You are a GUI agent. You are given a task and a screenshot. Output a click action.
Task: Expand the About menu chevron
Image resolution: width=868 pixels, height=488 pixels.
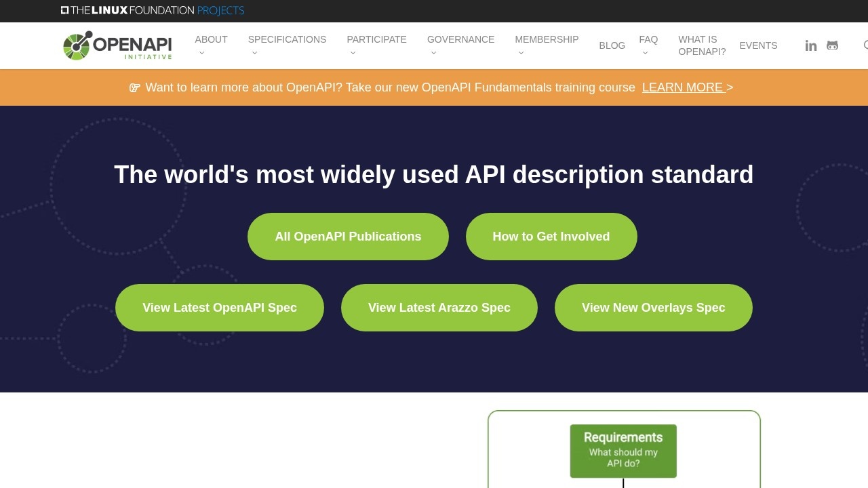tap(201, 53)
